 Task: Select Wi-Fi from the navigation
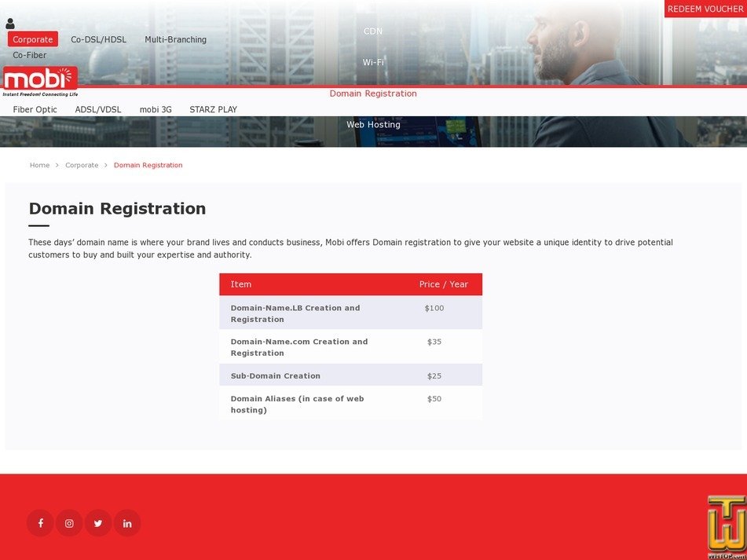click(373, 61)
